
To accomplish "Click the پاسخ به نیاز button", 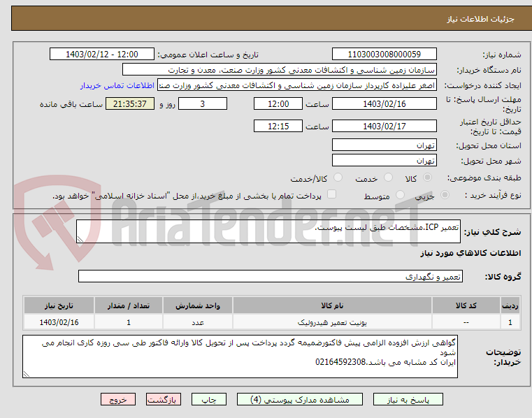I will 408,399.
